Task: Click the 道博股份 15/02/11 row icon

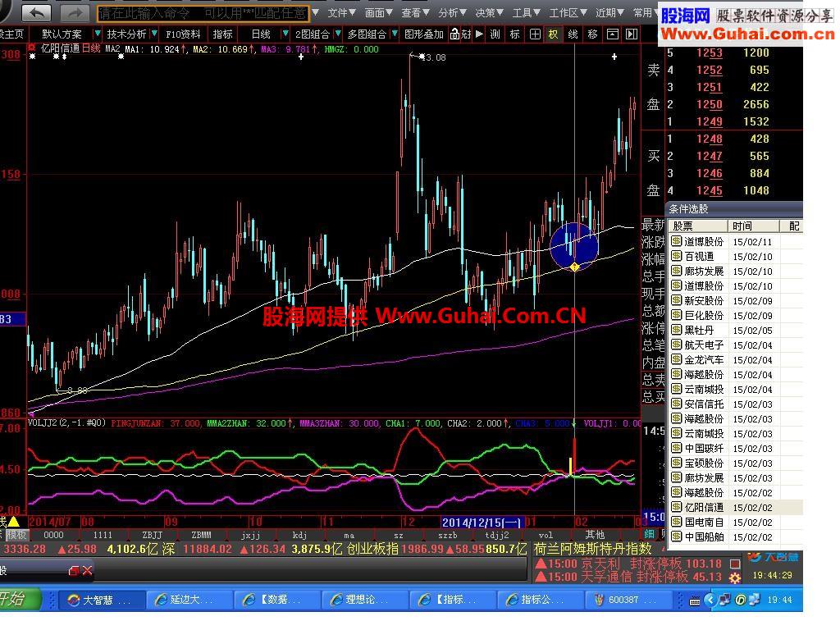Action: coord(677,242)
